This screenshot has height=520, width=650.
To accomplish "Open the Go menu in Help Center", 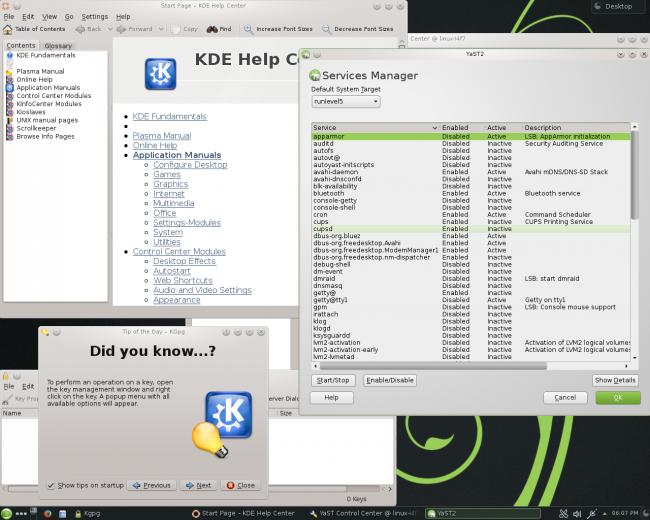I will tap(69, 17).
